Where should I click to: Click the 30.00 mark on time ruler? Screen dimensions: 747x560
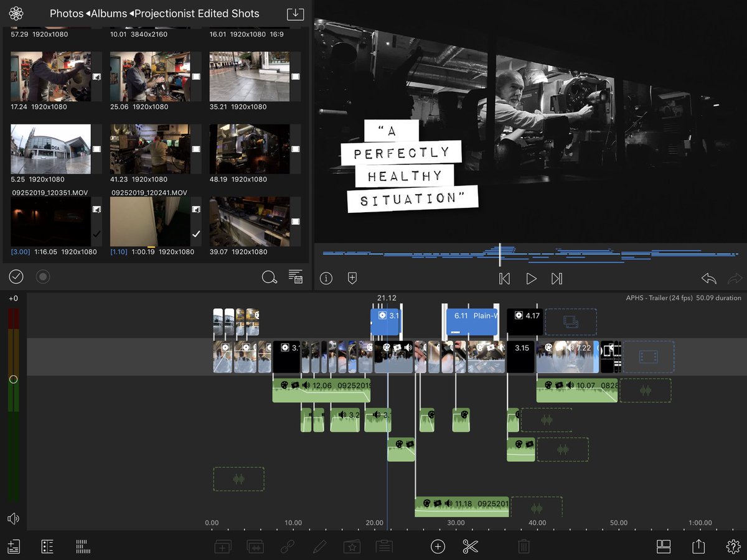pos(456,523)
